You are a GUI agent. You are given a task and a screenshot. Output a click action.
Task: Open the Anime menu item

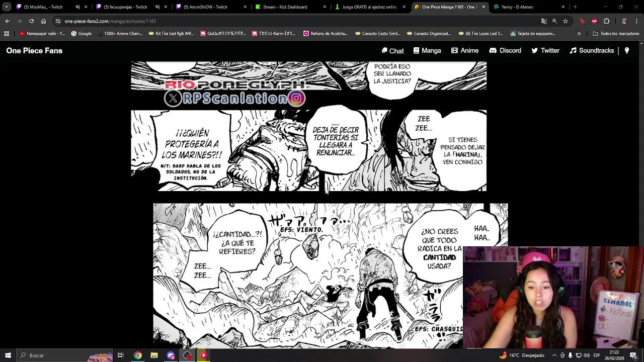(465, 51)
